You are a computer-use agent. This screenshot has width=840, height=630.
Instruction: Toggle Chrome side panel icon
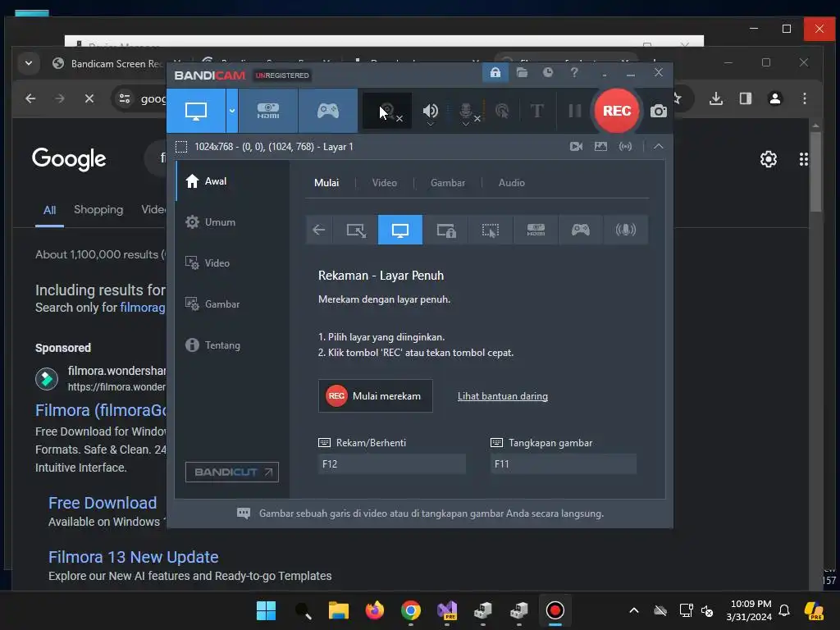pyautogui.click(x=745, y=98)
